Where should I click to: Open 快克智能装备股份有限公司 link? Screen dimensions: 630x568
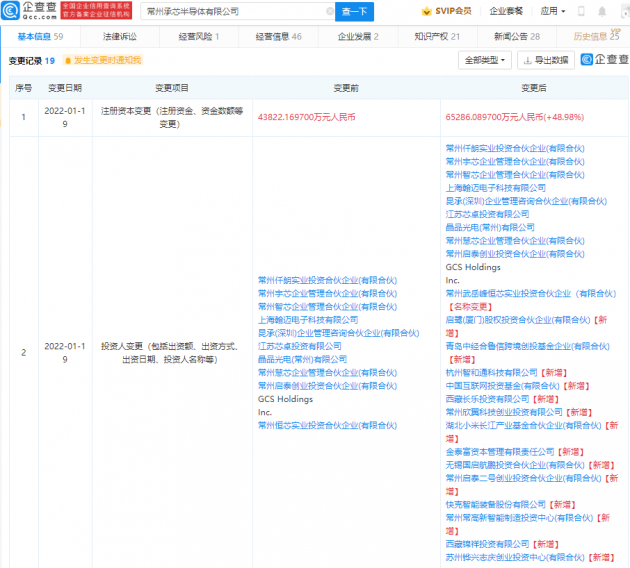click(495, 504)
